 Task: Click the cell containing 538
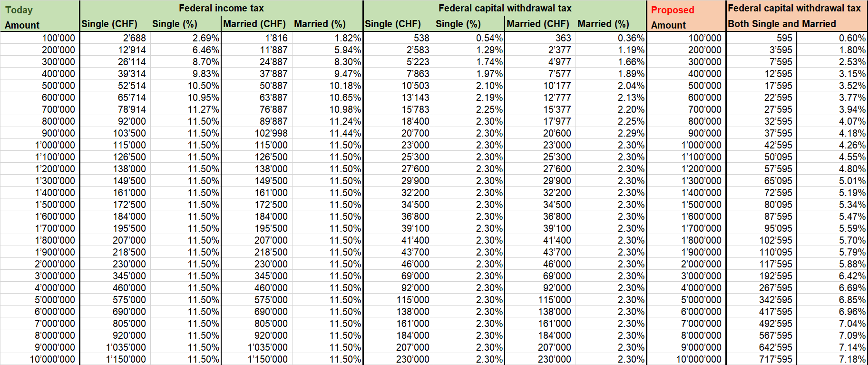tap(399, 38)
